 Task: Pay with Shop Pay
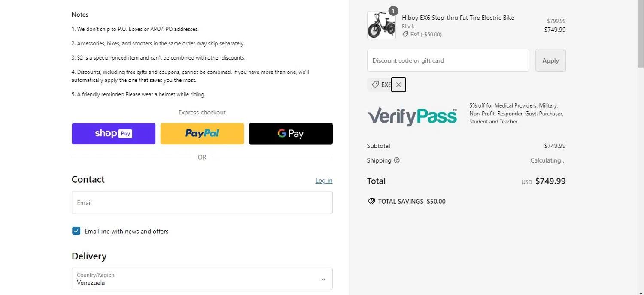[113, 134]
